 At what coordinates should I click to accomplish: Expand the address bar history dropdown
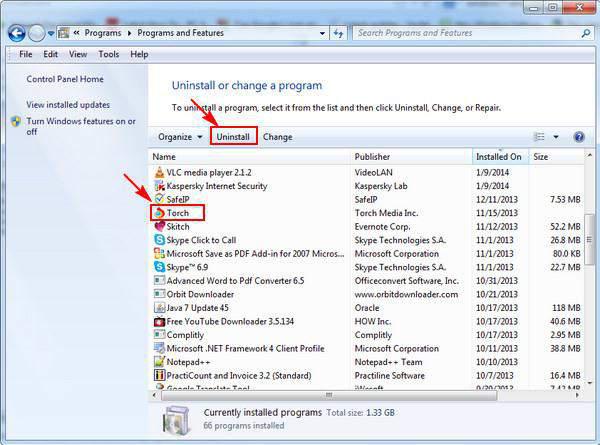coord(322,34)
